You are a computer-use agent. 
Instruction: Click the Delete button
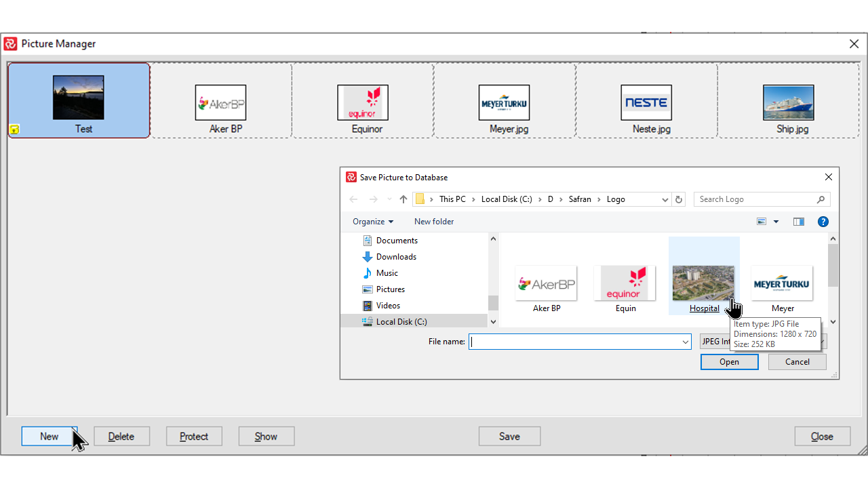(x=121, y=436)
